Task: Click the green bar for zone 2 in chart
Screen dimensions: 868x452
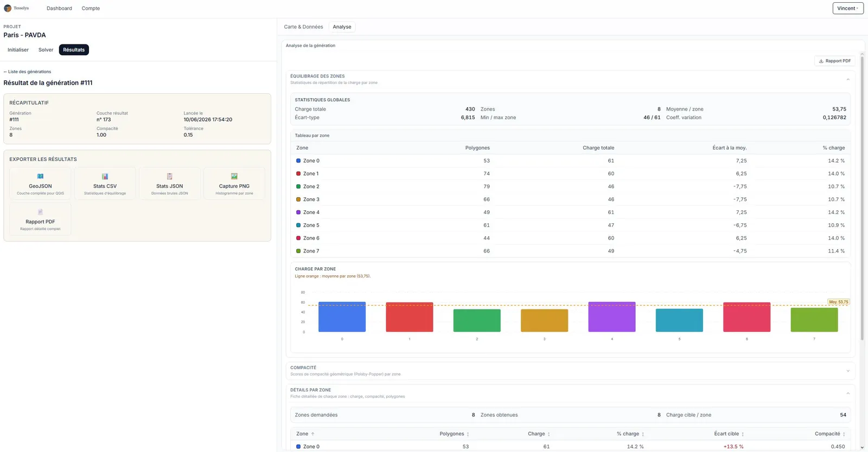Action: tap(477, 320)
